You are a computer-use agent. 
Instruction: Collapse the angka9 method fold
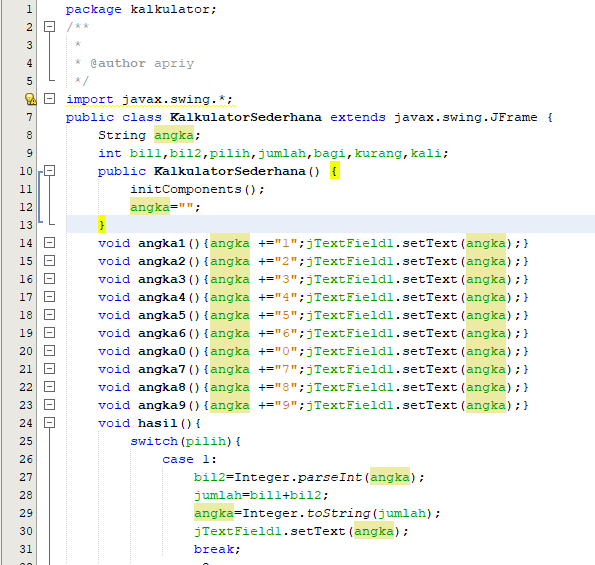pyautogui.click(x=49, y=404)
